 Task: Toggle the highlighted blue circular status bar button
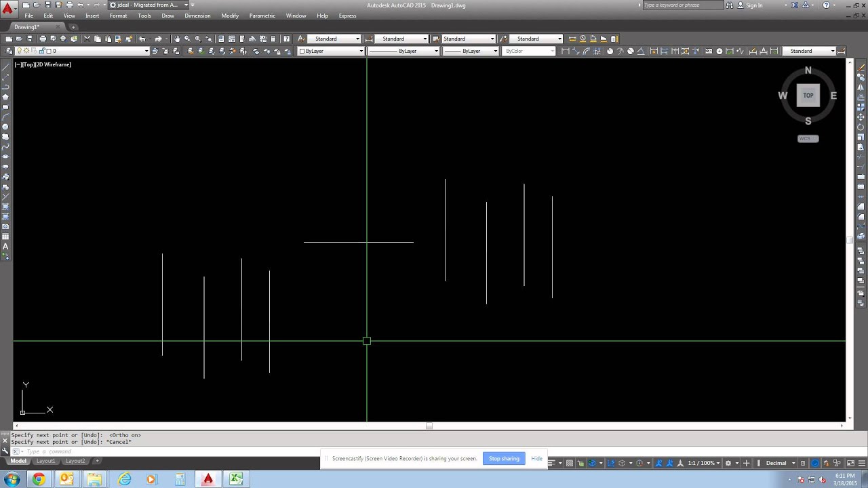[x=814, y=463]
